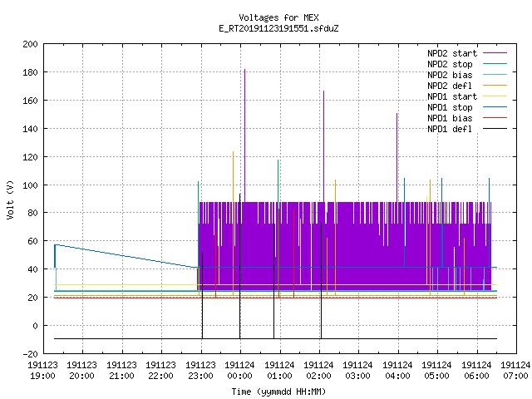Click the 'NPD2 bias' legend label

click(x=450, y=75)
